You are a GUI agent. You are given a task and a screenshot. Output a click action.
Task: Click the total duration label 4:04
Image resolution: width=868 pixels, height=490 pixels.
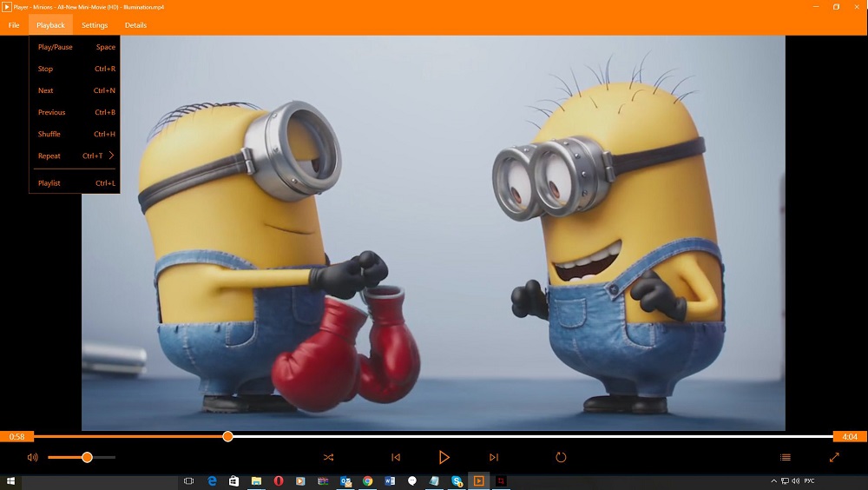coord(850,437)
